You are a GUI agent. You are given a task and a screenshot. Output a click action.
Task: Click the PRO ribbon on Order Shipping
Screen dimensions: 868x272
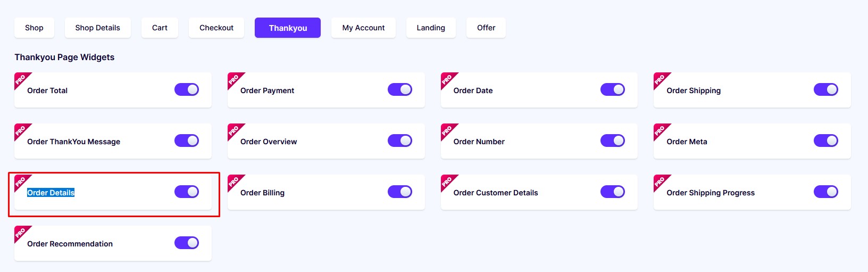(661, 79)
